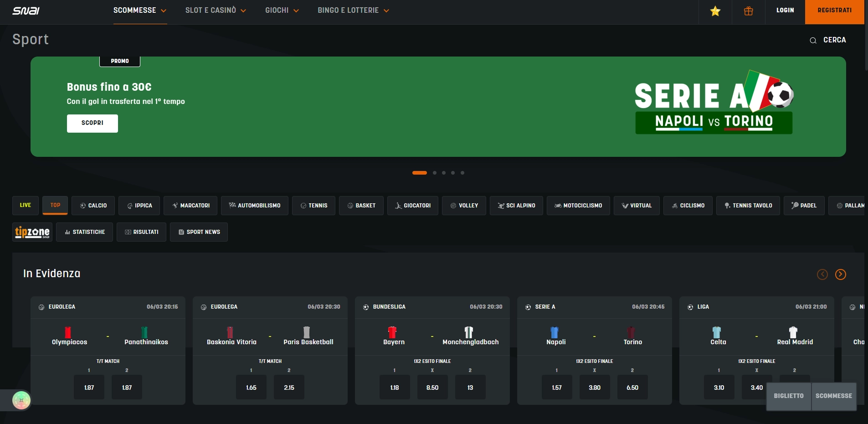Click the SNAI logo
Screen dimensions: 868x424
coord(26,10)
